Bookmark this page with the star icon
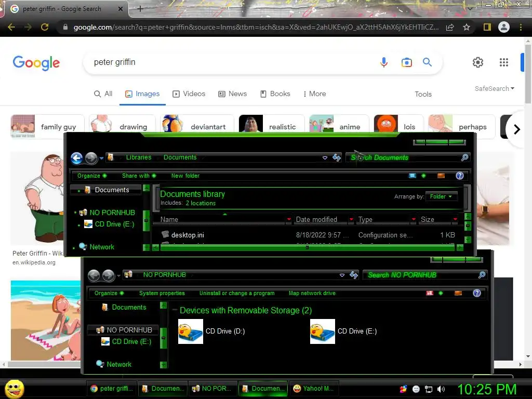This screenshot has height=399, width=532. pyautogui.click(x=467, y=27)
